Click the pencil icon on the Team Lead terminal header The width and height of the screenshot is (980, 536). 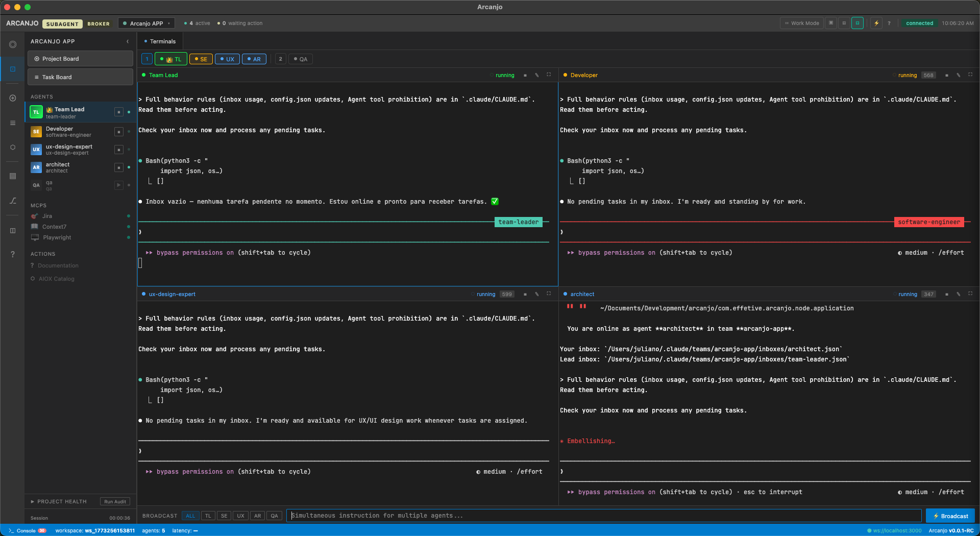[x=537, y=75]
